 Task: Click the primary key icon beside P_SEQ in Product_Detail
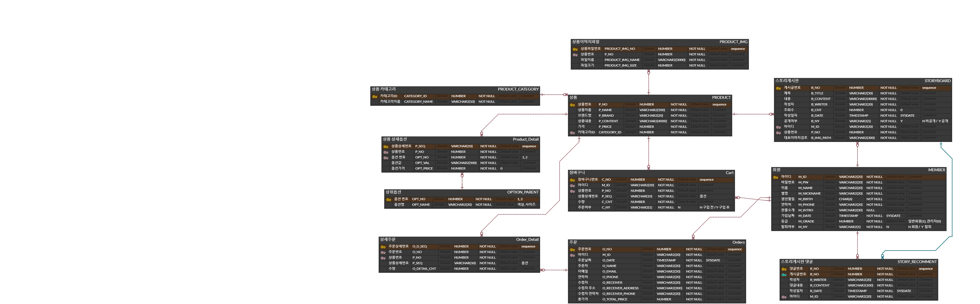click(x=386, y=146)
